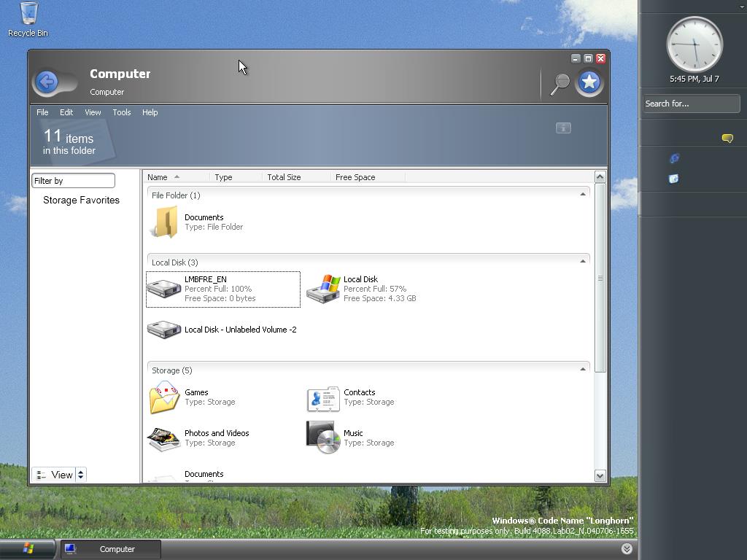Select the Local Disk Windows drive icon
The image size is (747, 560).
click(323, 289)
